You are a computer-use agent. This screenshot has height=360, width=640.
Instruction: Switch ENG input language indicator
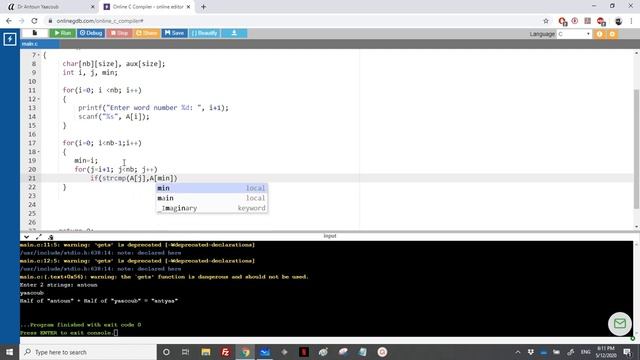click(585, 352)
